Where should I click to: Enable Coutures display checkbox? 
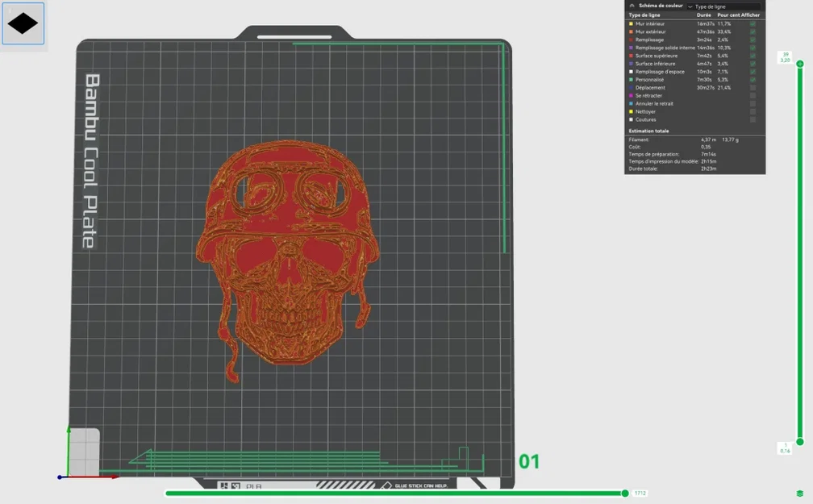(753, 120)
